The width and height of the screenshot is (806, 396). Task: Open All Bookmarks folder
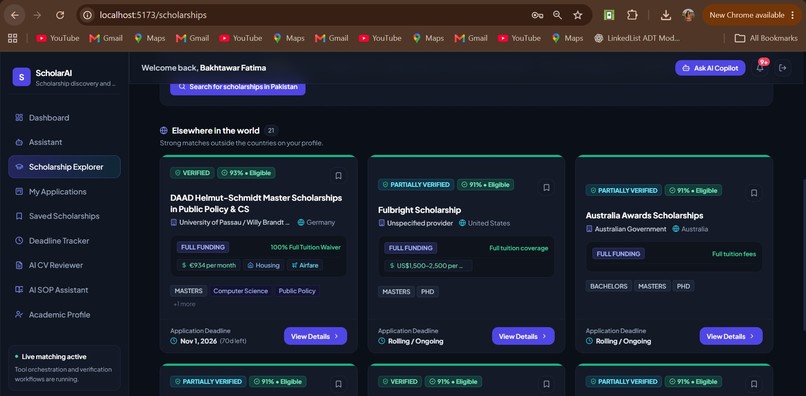pyautogui.click(x=766, y=38)
